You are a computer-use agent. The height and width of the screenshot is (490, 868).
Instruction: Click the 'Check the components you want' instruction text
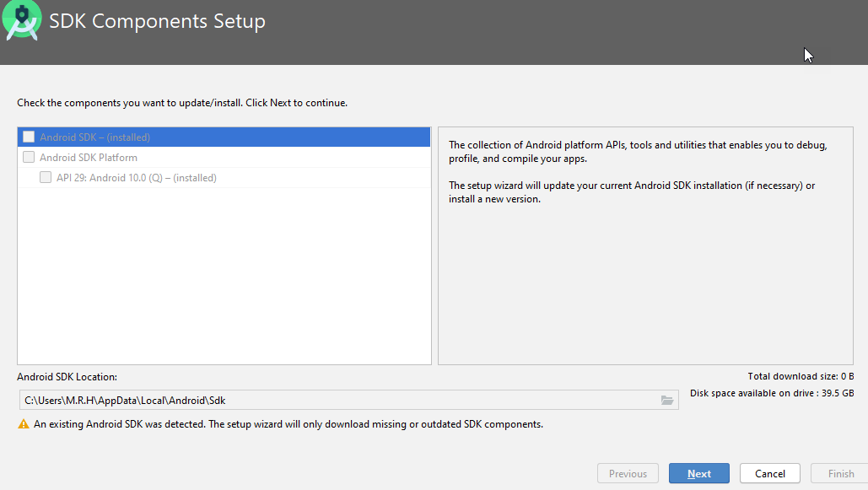[x=182, y=102]
